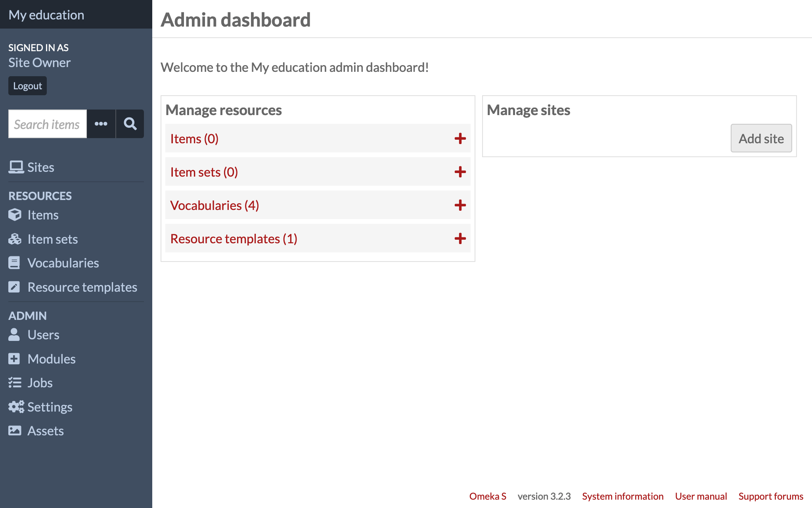812x508 pixels.
Task: Open Assets in the sidebar menu
Action: [x=45, y=431]
